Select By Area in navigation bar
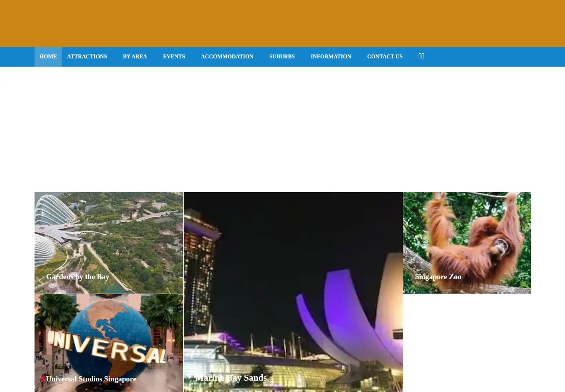The image size is (565, 392). (x=135, y=57)
